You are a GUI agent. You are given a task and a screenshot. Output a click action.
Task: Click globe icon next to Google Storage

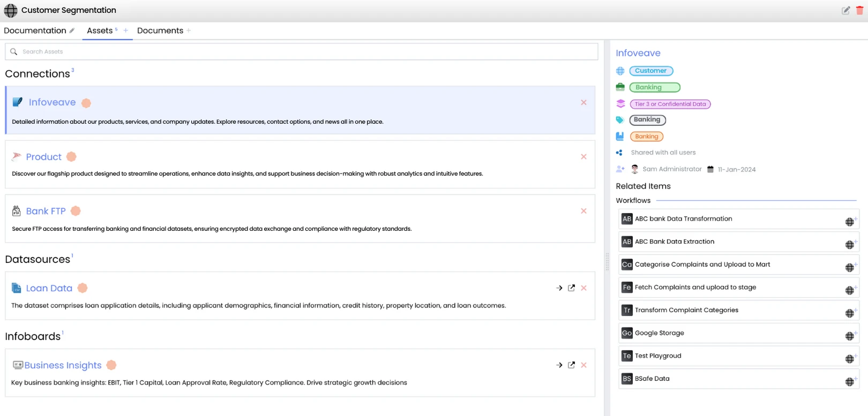[850, 336]
